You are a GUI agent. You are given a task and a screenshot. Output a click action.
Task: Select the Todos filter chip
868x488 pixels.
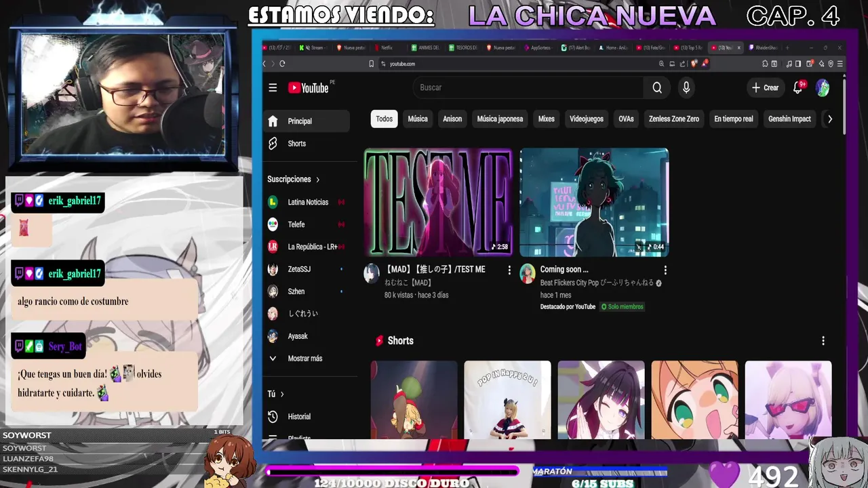click(x=384, y=119)
